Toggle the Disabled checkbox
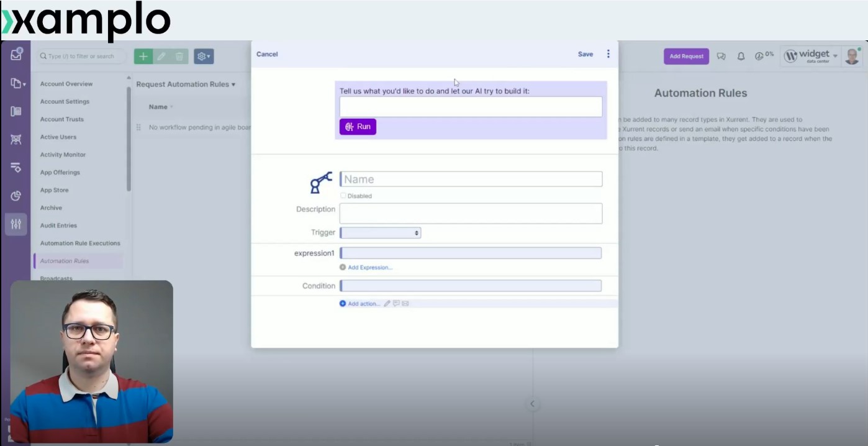This screenshot has height=446, width=868. coord(343,196)
